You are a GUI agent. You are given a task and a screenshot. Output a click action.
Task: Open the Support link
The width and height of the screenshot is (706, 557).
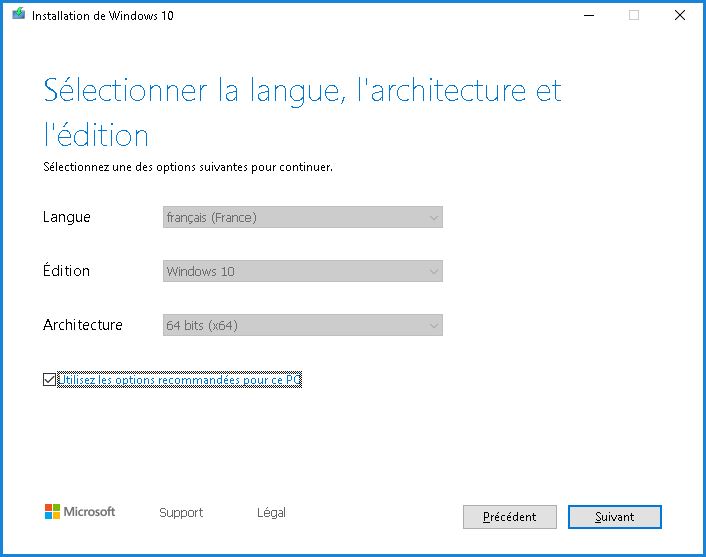pyautogui.click(x=181, y=513)
